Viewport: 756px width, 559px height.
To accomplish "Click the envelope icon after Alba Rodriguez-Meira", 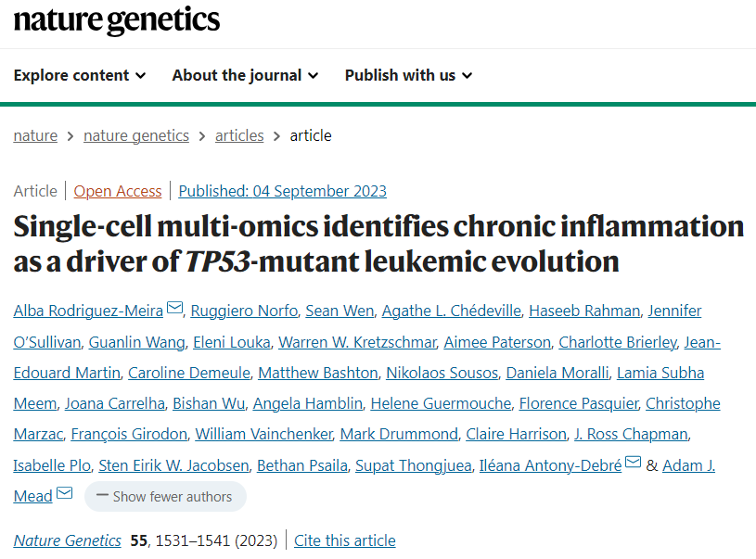I will [175, 310].
